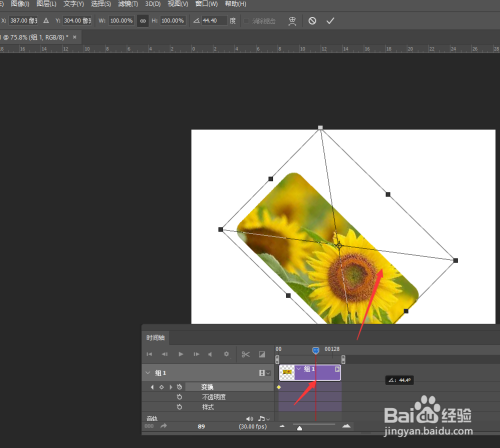
Task: Click the work area end handle
Action: (x=343, y=359)
